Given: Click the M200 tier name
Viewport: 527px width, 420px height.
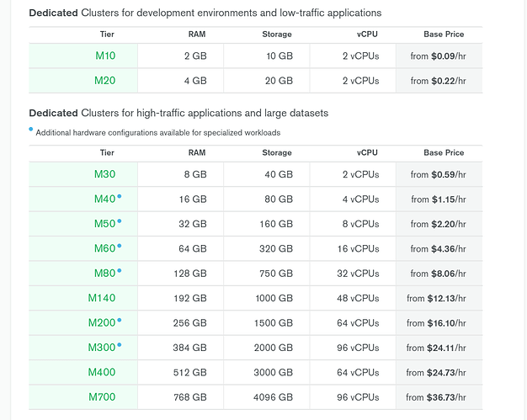Looking at the screenshot, I should pos(101,323).
